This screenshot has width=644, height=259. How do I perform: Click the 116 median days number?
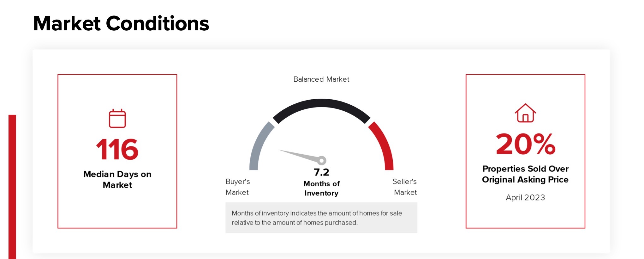pos(117,149)
